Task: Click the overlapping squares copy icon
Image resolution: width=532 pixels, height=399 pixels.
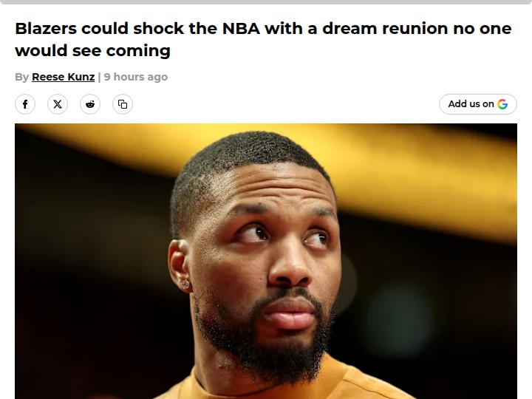Action: pyautogui.click(x=123, y=104)
